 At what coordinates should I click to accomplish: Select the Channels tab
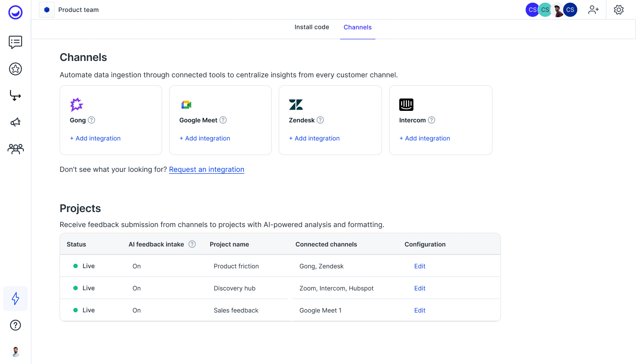(357, 27)
